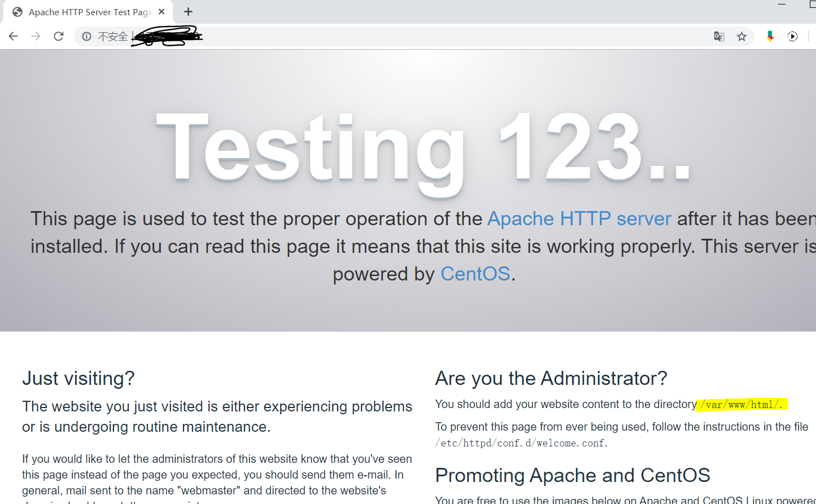Image resolution: width=816 pixels, height=504 pixels.
Task: Click the 'Just visiting?' heading
Action: (78, 378)
